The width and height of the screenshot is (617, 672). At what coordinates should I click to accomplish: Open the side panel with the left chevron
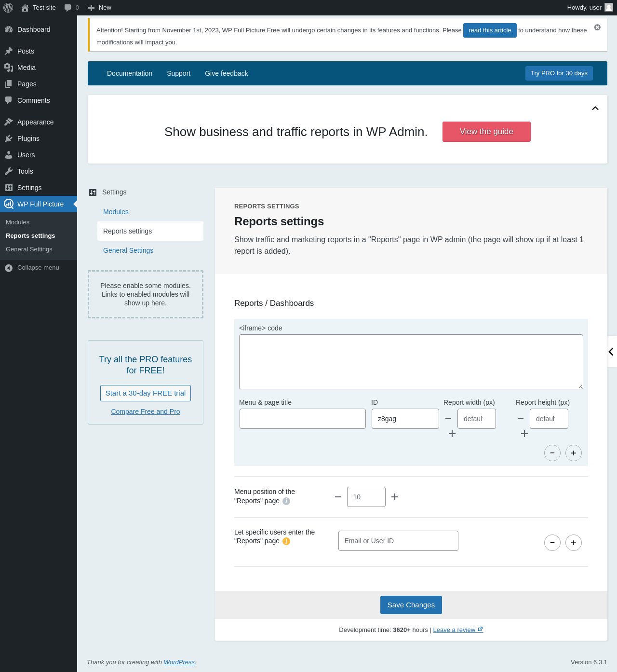tap(611, 352)
